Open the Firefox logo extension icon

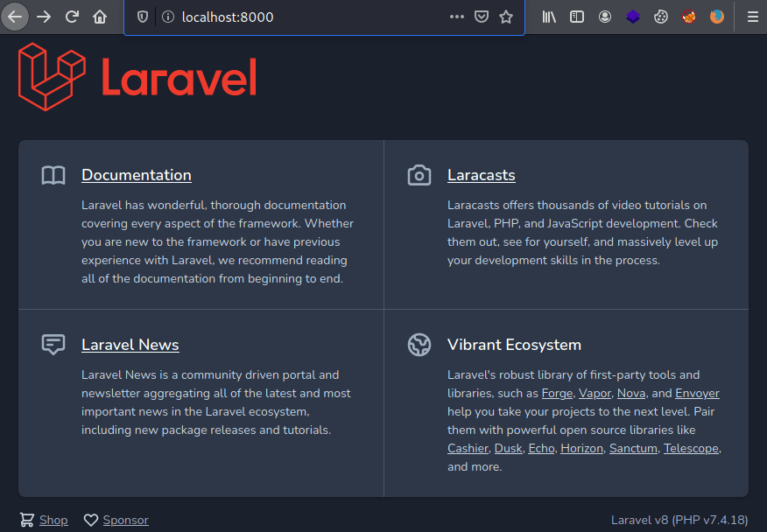[x=717, y=17]
